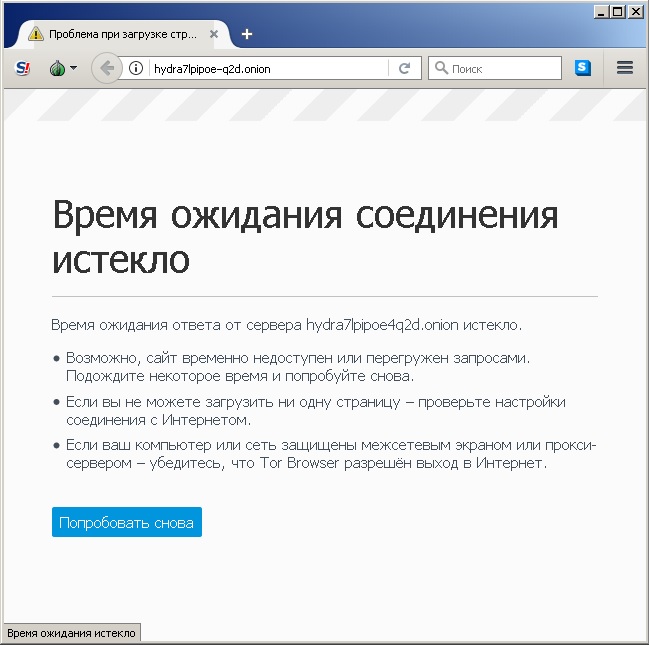Click the search magnifier icon
This screenshot has width=649, height=645.
point(440,69)
